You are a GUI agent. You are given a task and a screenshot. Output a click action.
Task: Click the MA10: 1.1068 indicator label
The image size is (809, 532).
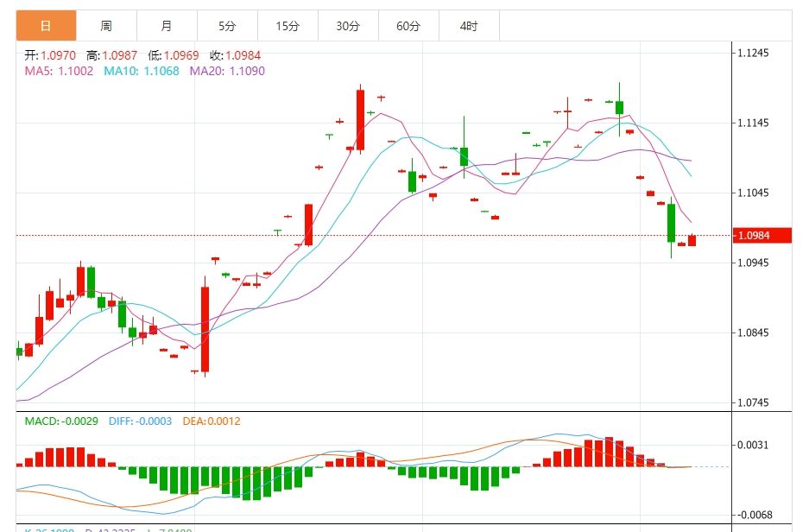(142, 71)
